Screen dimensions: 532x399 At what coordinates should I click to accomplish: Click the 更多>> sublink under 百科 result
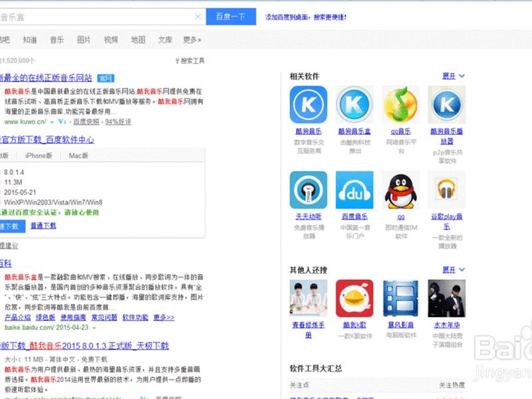[x=164, y=317]
